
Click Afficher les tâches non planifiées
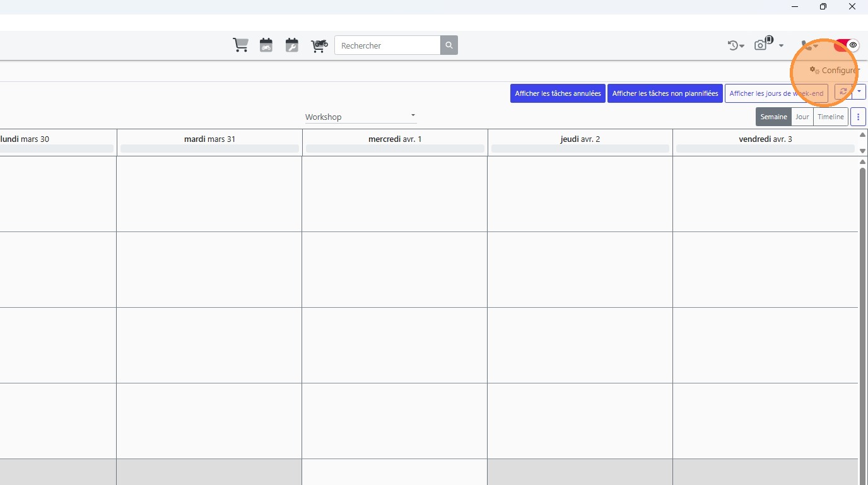pyautogui.click(x=665, y=93)
